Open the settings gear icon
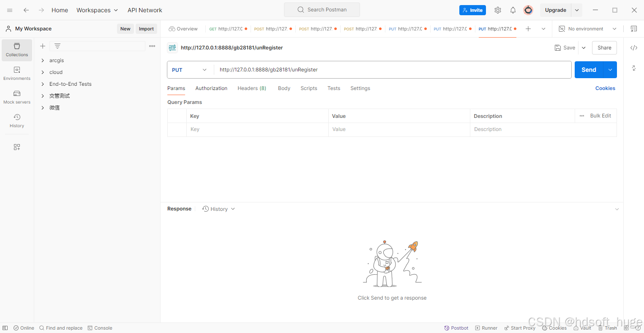Screen dimensions: 644x333 [498, 10]
